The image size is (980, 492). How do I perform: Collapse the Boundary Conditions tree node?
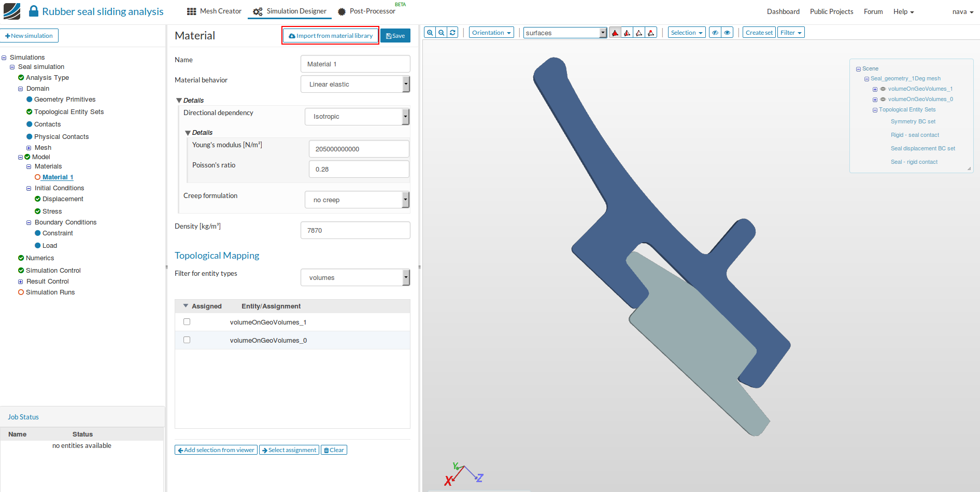[29, 222]
